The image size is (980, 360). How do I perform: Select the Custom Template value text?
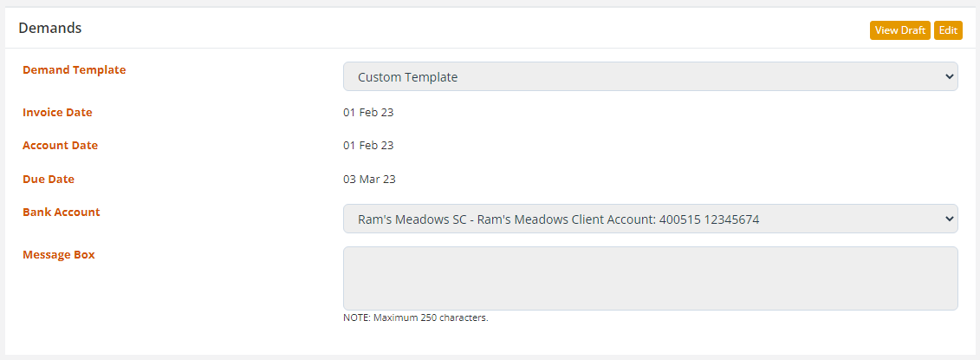[407, 77]
